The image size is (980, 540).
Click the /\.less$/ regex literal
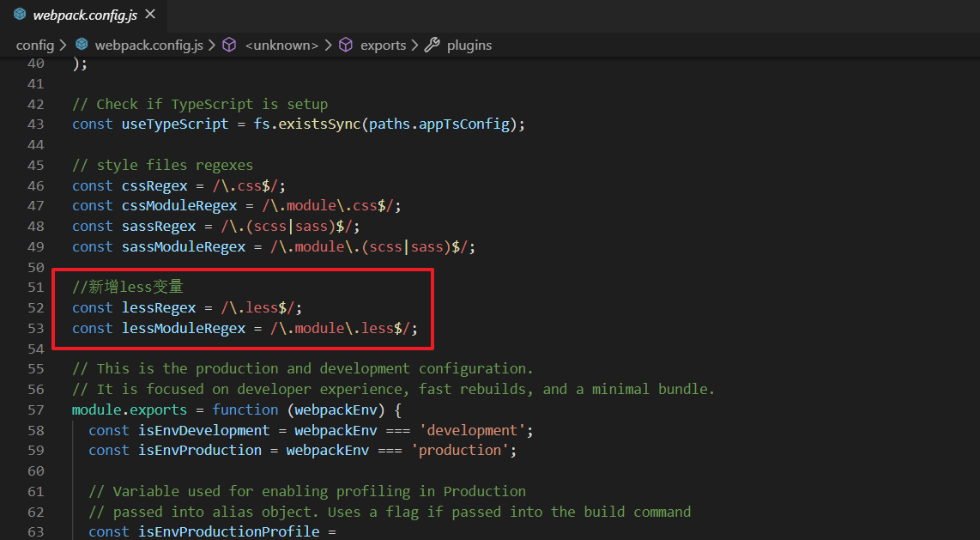[257, 307]
